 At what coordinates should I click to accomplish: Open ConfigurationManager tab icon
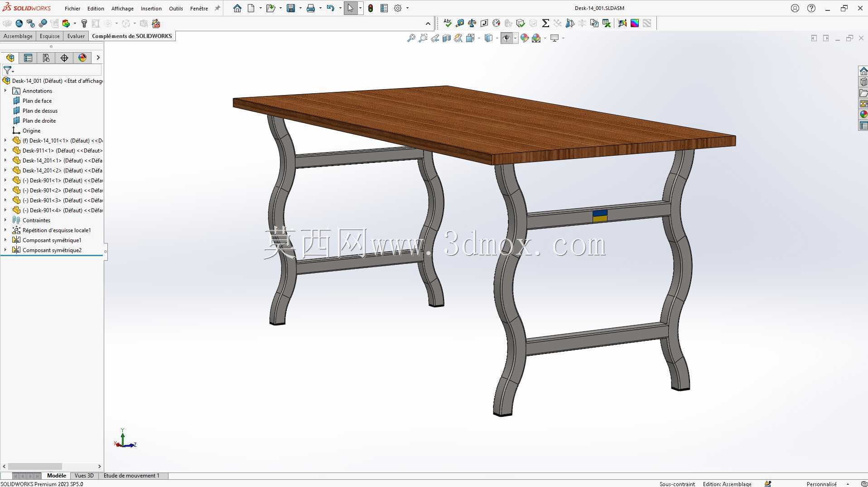[x=46, y=57]
